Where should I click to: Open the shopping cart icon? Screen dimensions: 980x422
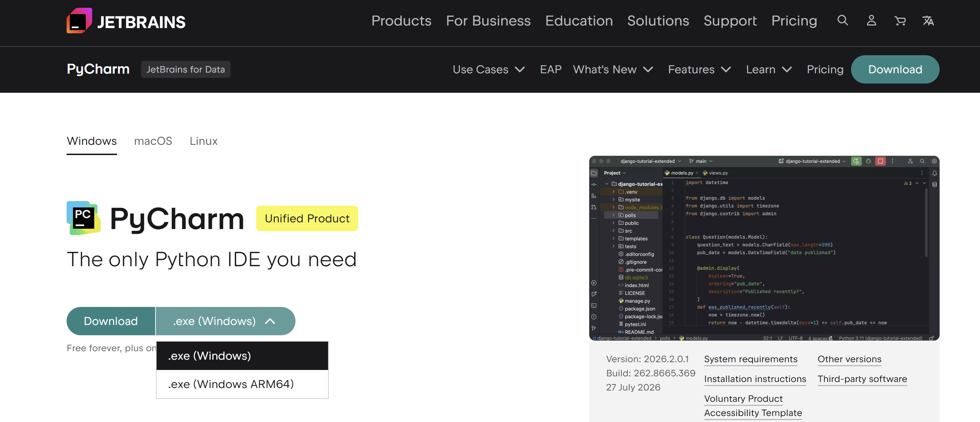point(900,21)
